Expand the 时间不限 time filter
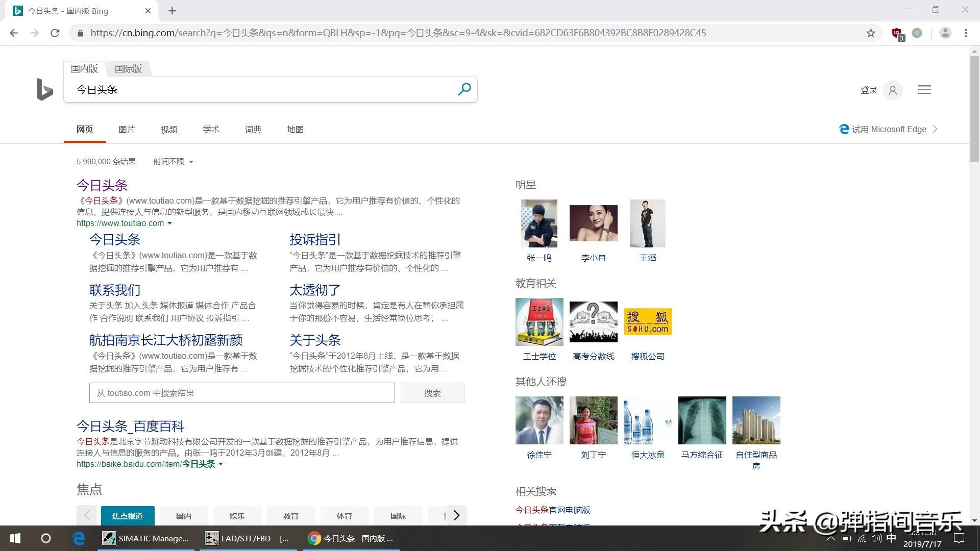980x551 pixels. 173,162
